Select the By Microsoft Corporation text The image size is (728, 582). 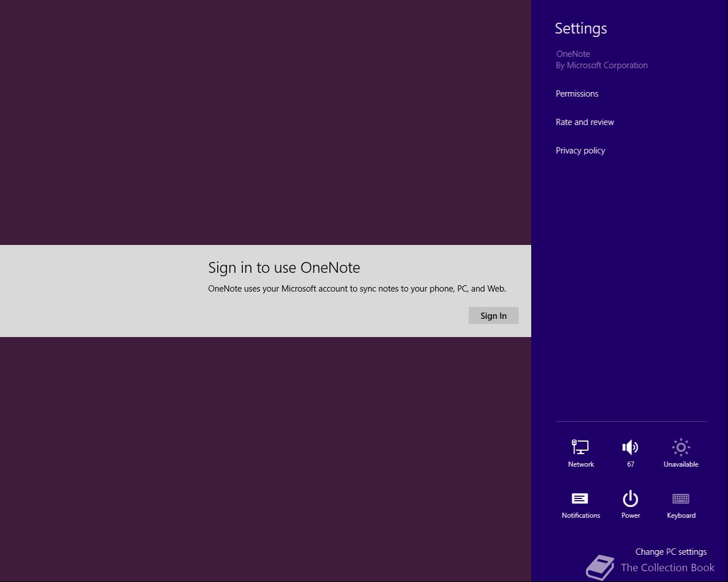(602, 65)
